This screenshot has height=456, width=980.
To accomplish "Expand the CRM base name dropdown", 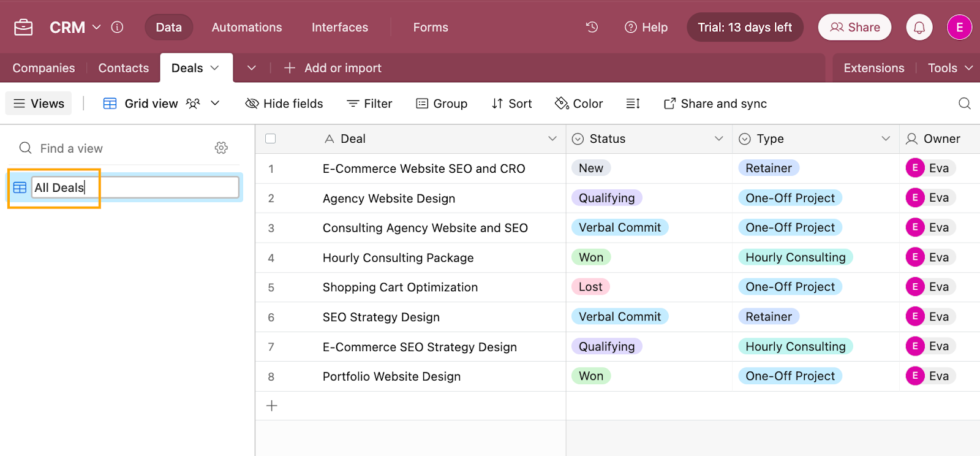I will 97,27.
